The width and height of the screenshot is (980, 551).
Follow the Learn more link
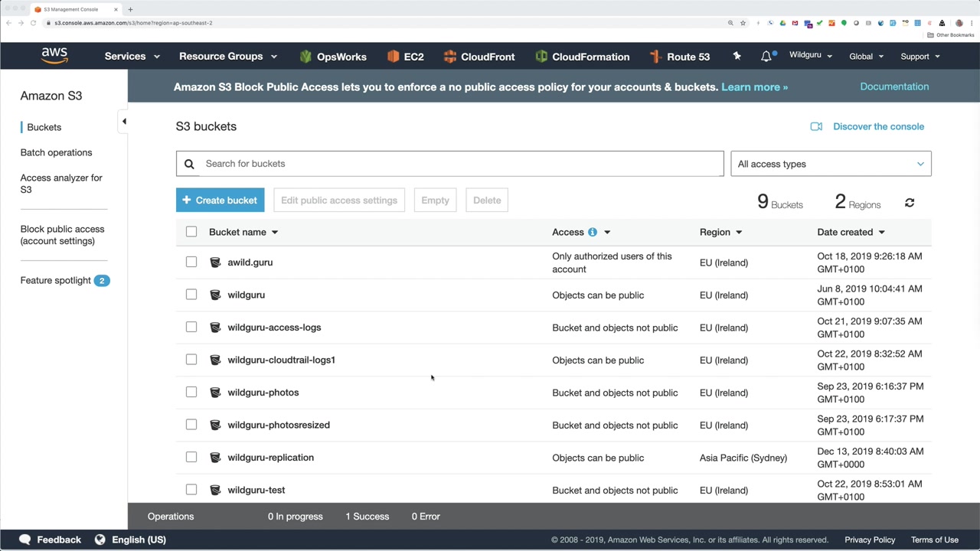tap(754, 86)
